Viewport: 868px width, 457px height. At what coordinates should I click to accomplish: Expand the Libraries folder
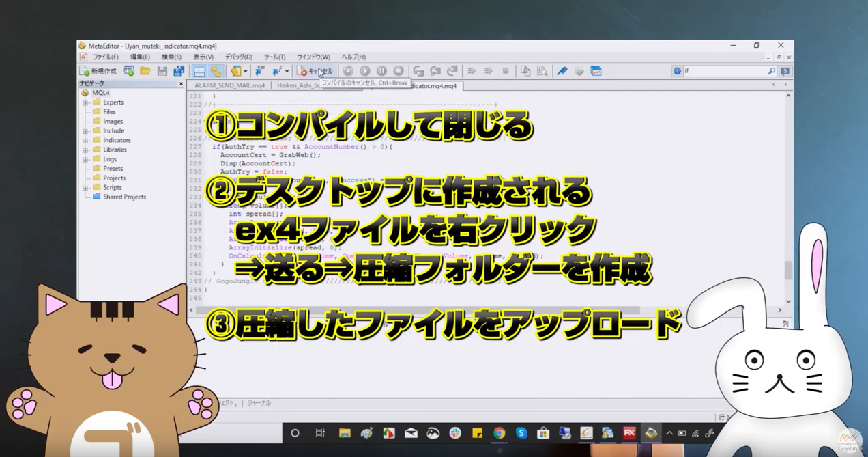(86, 150)
